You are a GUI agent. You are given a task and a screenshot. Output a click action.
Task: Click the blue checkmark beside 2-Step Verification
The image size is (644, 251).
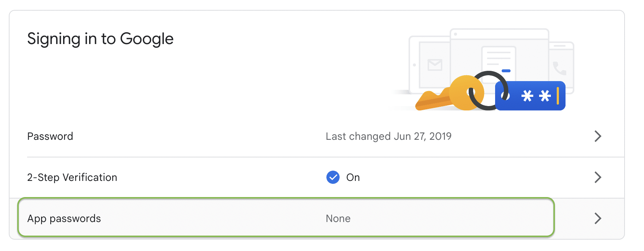pyautogui.click(x=333, y=177)
